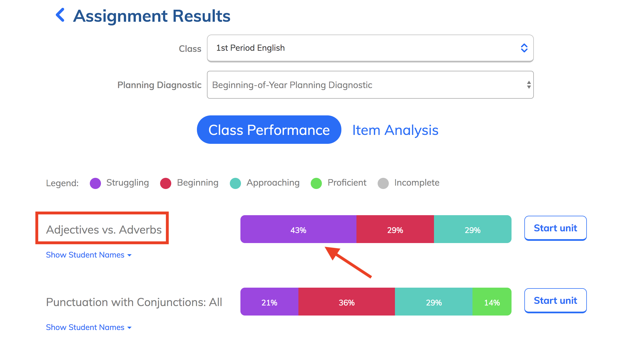Click the Adjectives vs. Adverbs skill title

click(104, 230)
